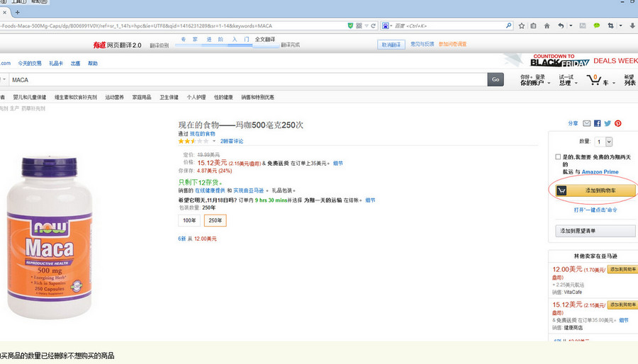The height and width of the screenshot is (364, 638).
Task: Click the green chat bubble icon in toolbar
Action: pos(596,25)
